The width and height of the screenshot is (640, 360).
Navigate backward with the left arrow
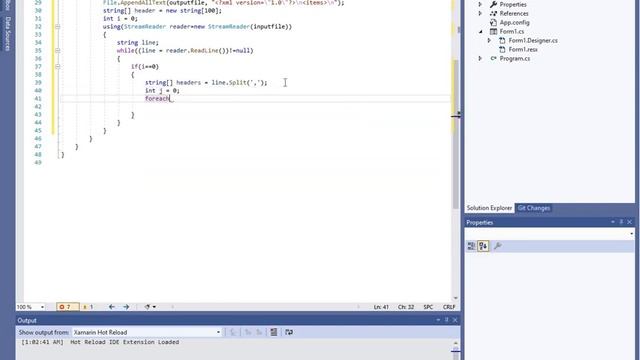pyautogui.click(x=111, y=307)
